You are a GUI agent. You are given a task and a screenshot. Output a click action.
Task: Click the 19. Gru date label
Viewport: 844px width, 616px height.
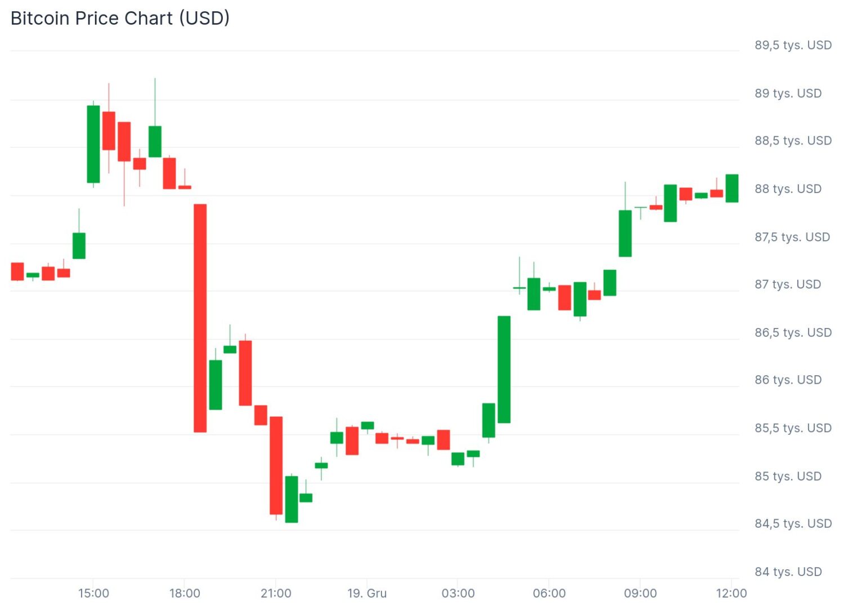(367, 593)
